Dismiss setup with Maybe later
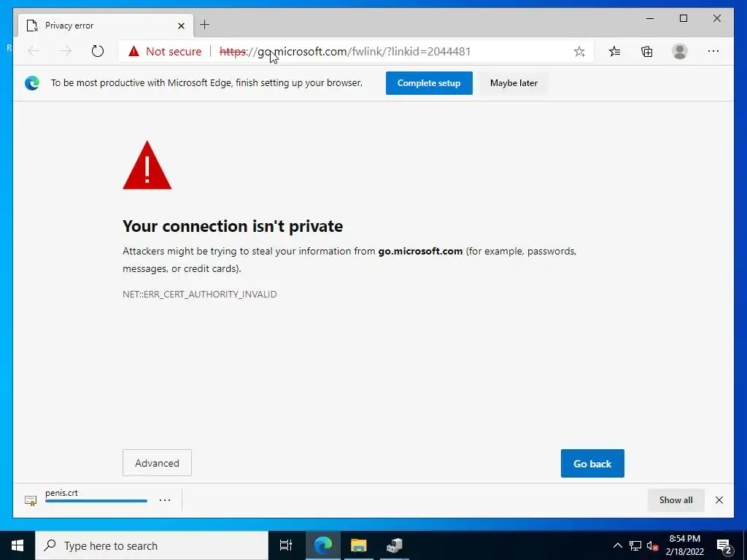This screenshot has width=747, height=560. click(514, 83)
